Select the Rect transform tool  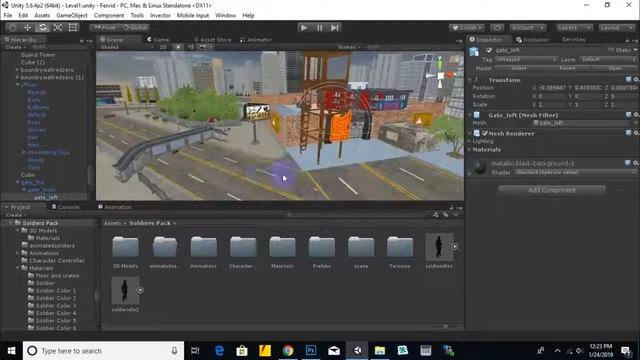click(x=73, y=27)
